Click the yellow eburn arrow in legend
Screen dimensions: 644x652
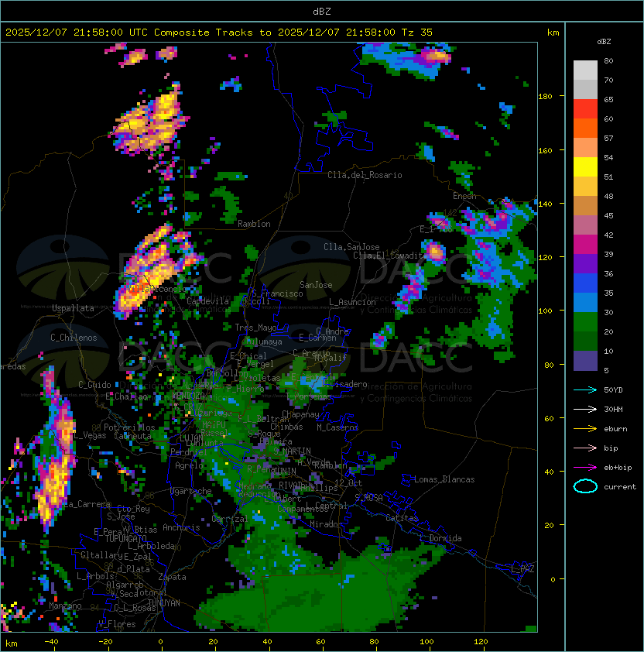pos(585,429)
